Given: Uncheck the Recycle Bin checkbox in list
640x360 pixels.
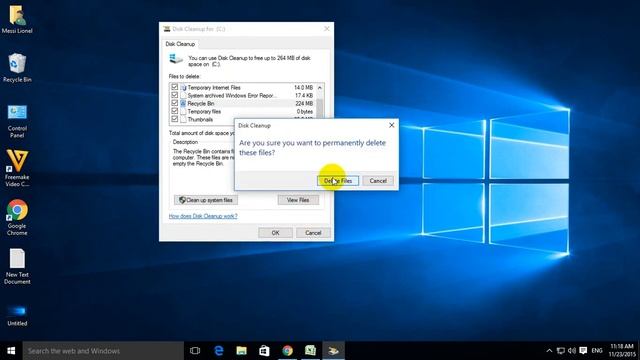Looking at the screenshot, I should coord(175,103).
